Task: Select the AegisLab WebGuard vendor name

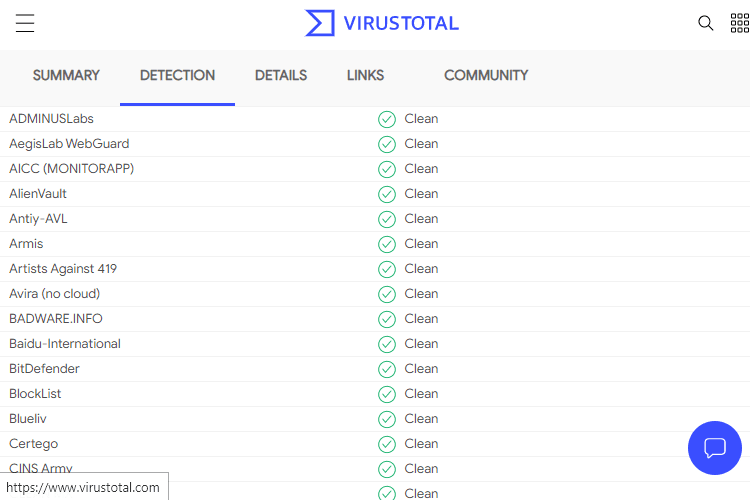Action: point(69,144)
